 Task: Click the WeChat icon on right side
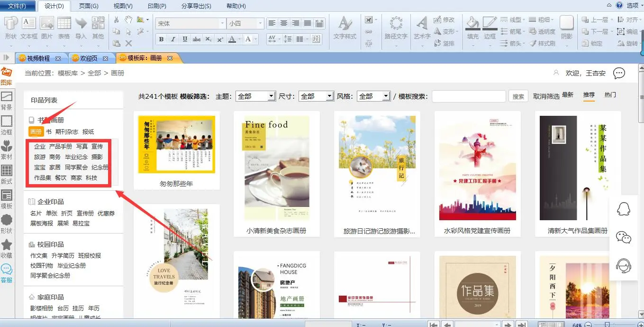click(x=623, y=237)
